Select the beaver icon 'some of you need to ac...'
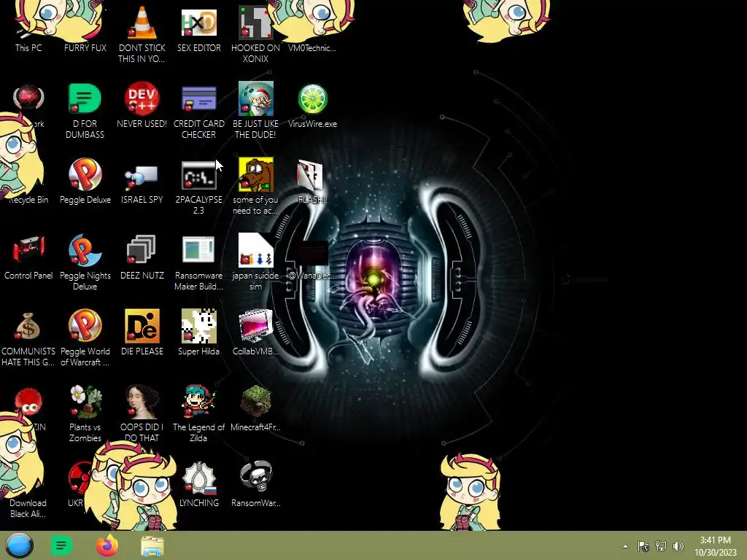This screenshot has height=560, width=747. [x=256, y=174]
